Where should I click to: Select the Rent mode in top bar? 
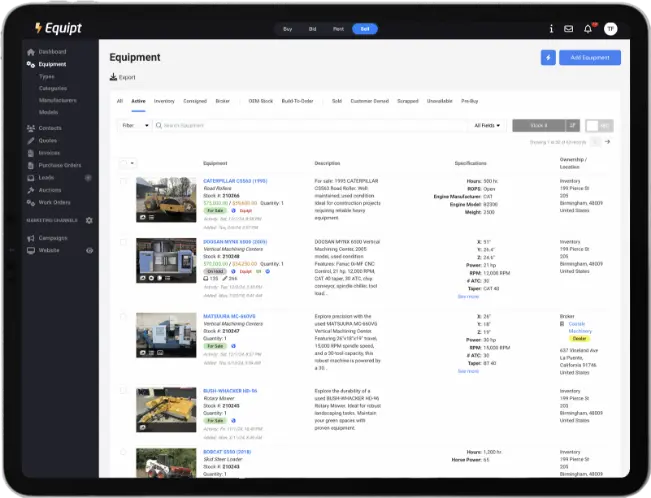[339, 29]
